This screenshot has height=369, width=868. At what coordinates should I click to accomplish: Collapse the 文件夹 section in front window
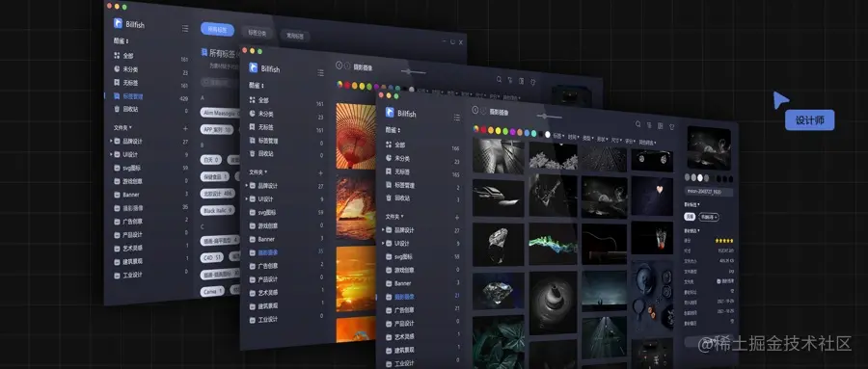(394, 217)
